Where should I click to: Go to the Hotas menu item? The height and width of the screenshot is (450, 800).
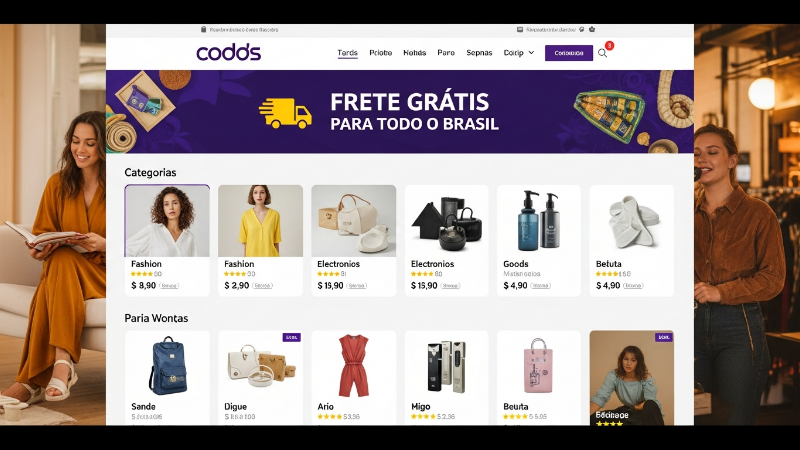(414, 53)
